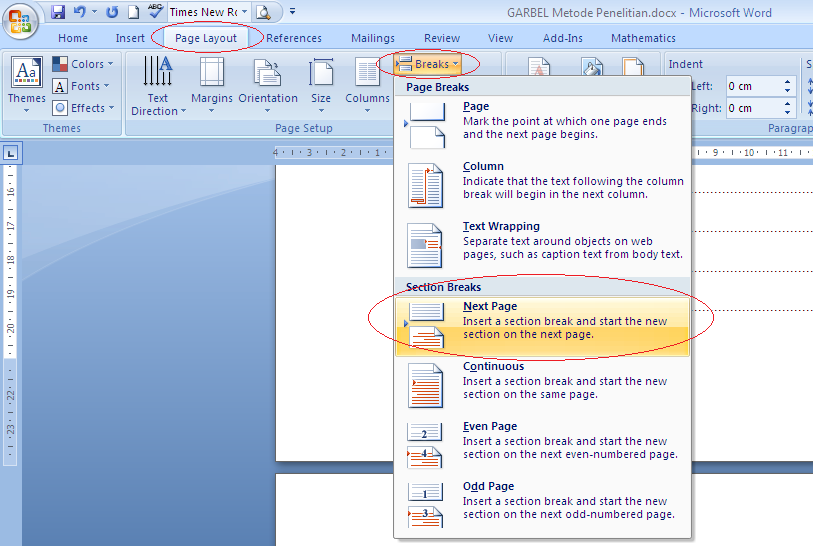
Task: Open the Undo history dropdown arrow
Action: tap(94, 11)
